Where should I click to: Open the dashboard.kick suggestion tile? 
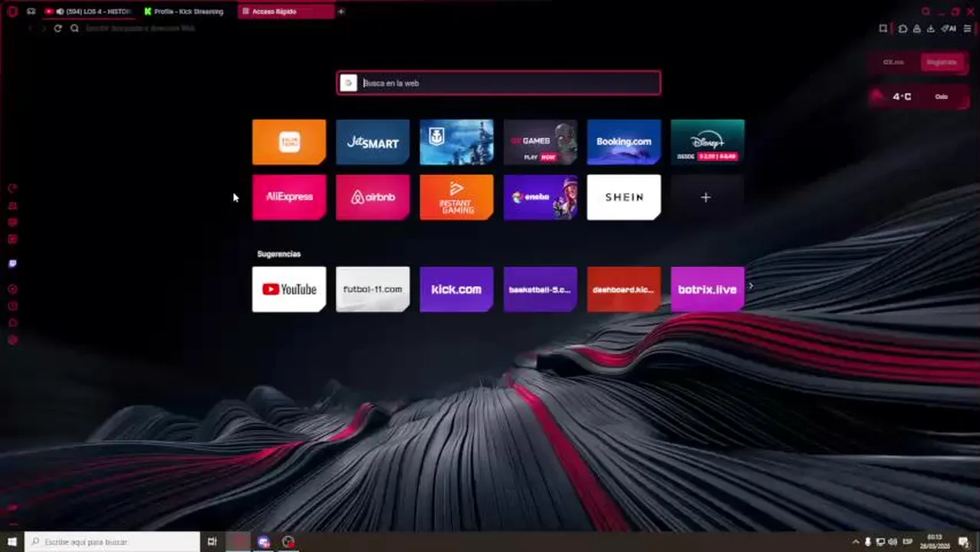623,289
